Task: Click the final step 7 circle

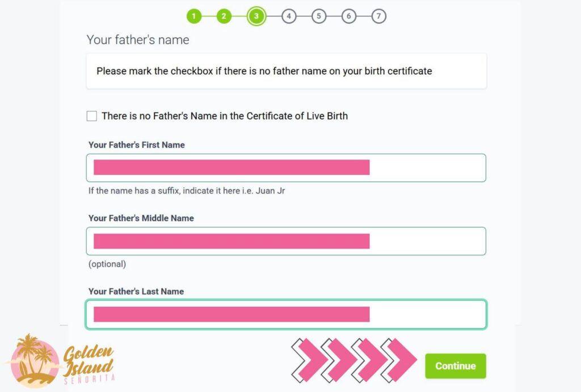Action: click(378, 16)
